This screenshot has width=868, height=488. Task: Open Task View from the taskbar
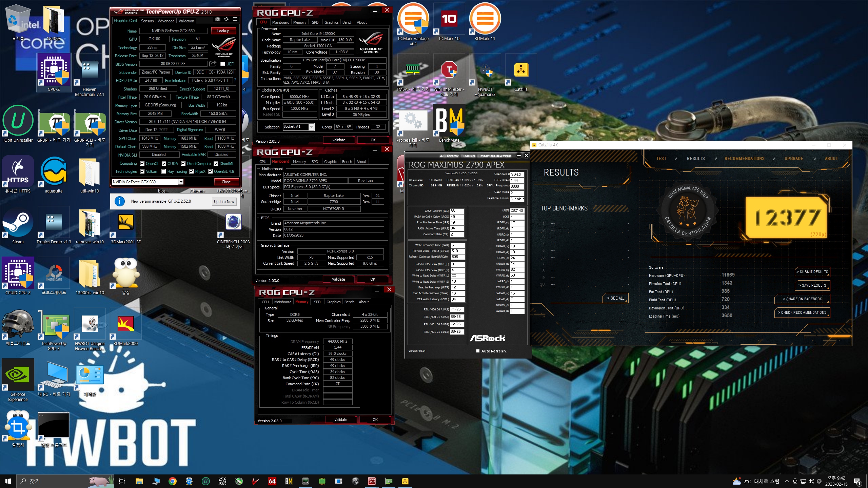[122, 481]
